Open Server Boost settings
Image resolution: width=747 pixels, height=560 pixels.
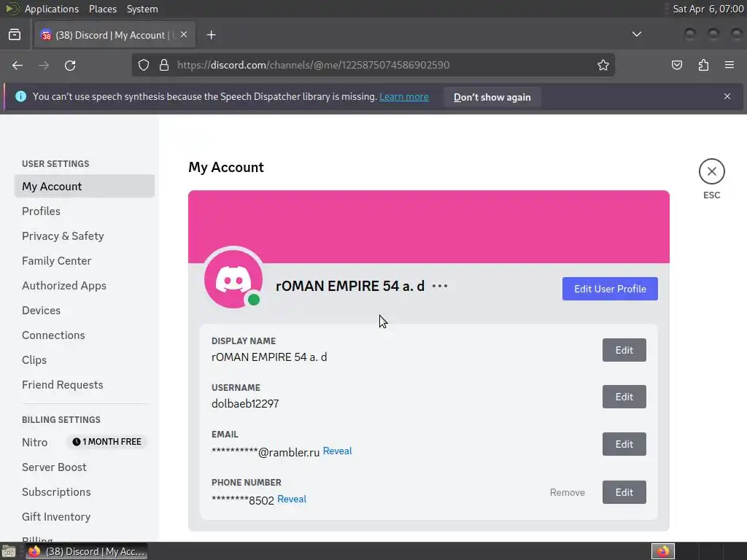coord(85,467)
